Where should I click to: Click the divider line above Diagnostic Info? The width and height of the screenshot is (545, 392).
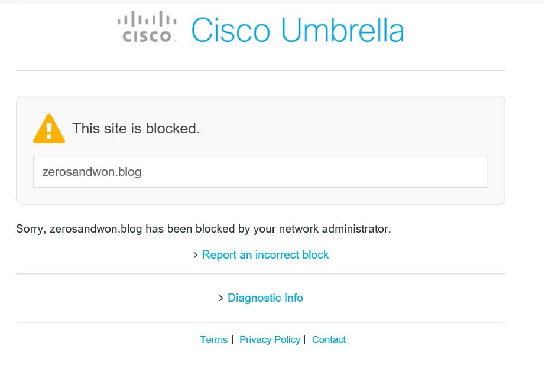260,274
